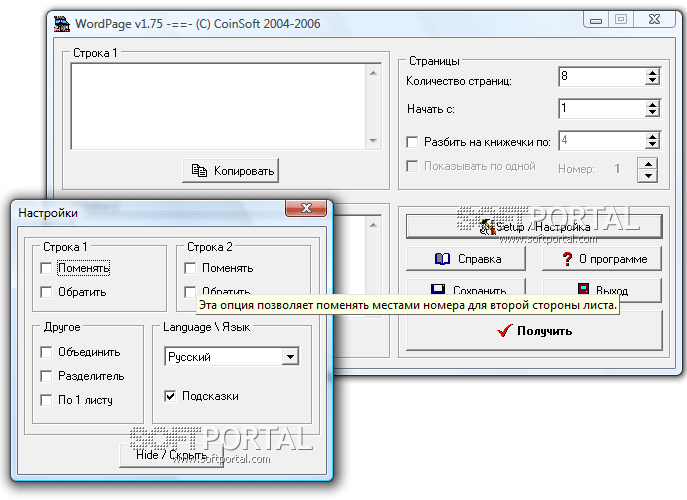
Task: Click in the Строка 1 text area
Action: (x=218, y=106)
